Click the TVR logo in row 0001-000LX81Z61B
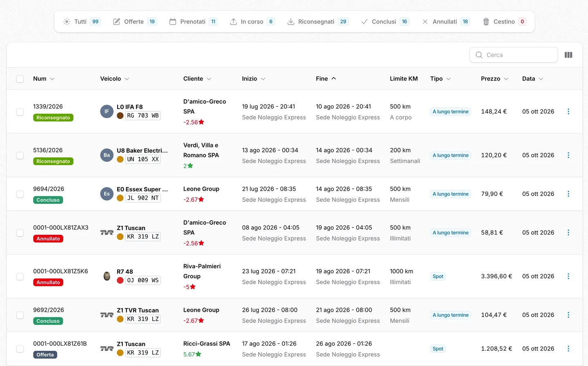Screen dimensions: 588x366 point(107,348)
